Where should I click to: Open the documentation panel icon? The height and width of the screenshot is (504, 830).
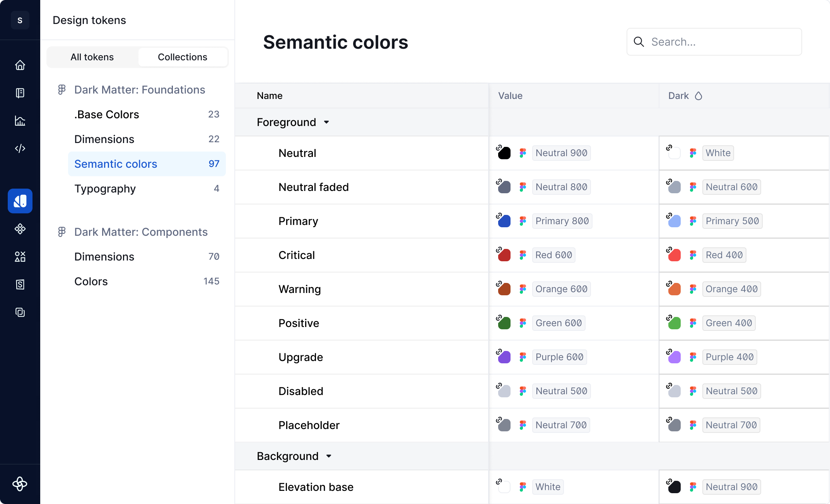tap(20, 93)
